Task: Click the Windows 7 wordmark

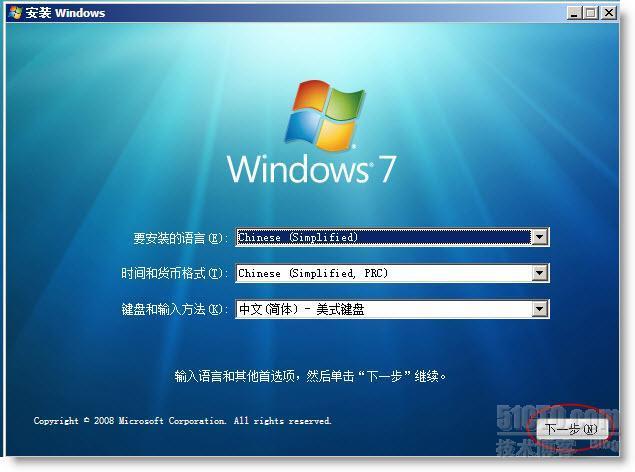Action: pyautogui.click(x=311, y=169)
